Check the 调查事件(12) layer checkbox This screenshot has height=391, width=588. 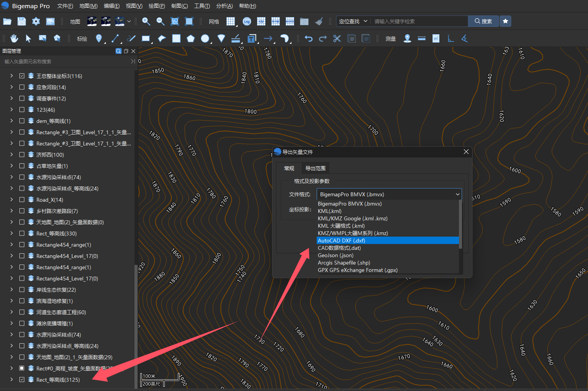[x=22, y=99]
